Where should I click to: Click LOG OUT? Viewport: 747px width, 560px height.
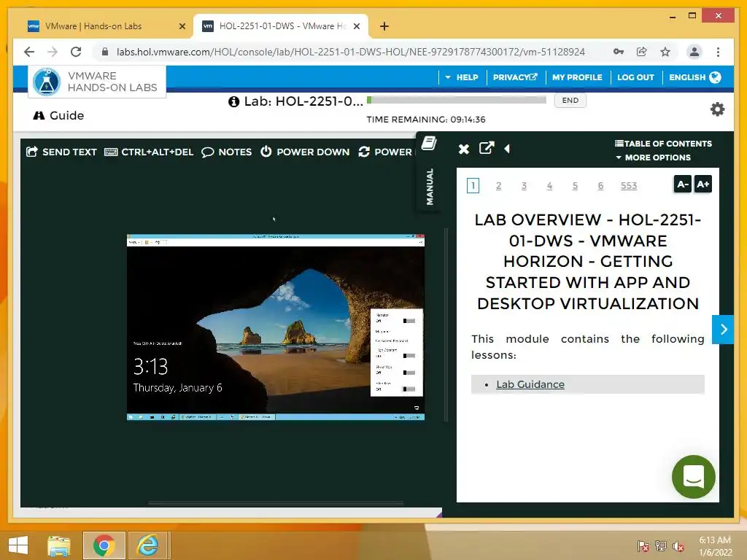pyautogui.click(x=635, y=77)
